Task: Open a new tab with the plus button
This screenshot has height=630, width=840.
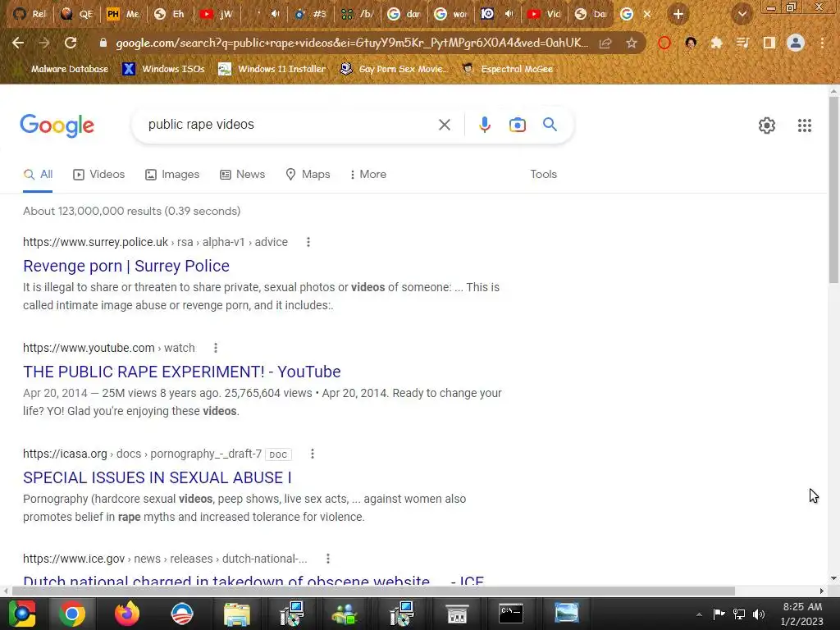Action: tap(678, 15)
